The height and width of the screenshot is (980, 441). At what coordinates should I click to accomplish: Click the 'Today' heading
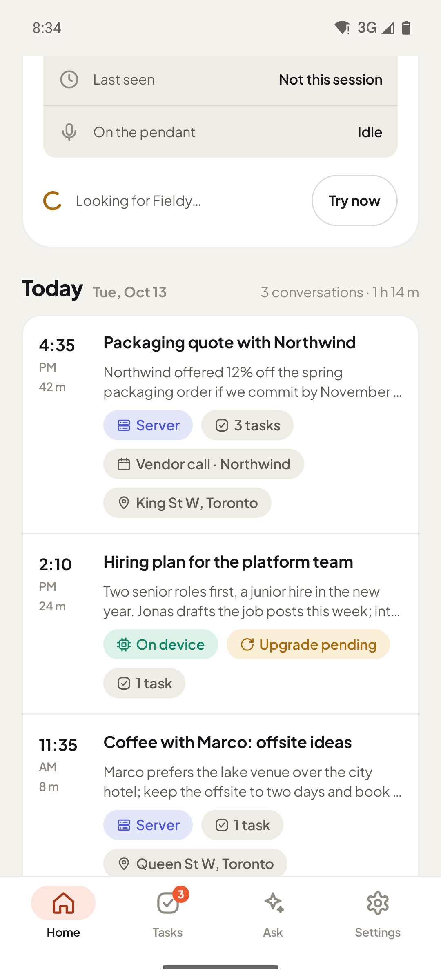[52, 288]
